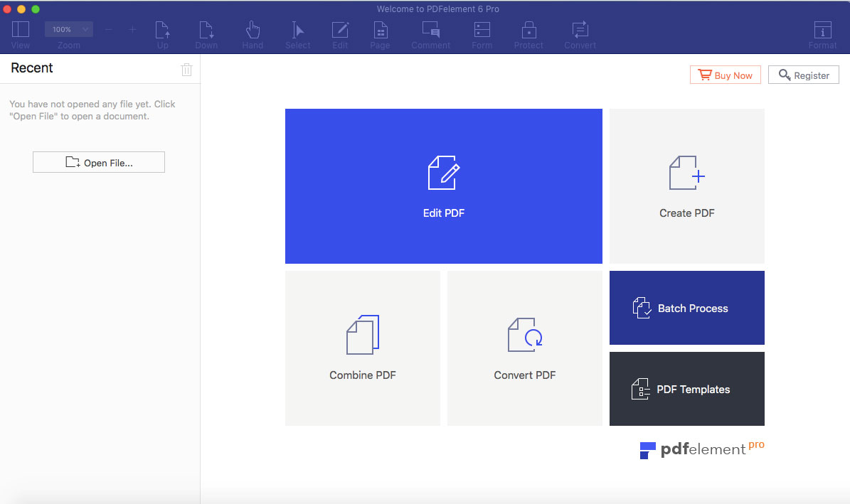This screenshot has width=850, height=504.
Task: Open the Page tools
Action: (380, 32)
